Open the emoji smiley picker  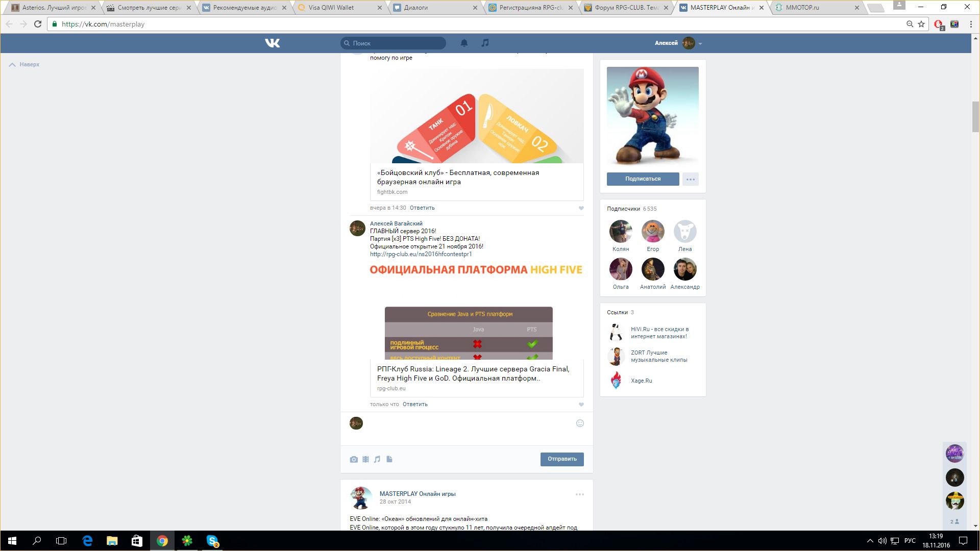[x=580, y=423]
